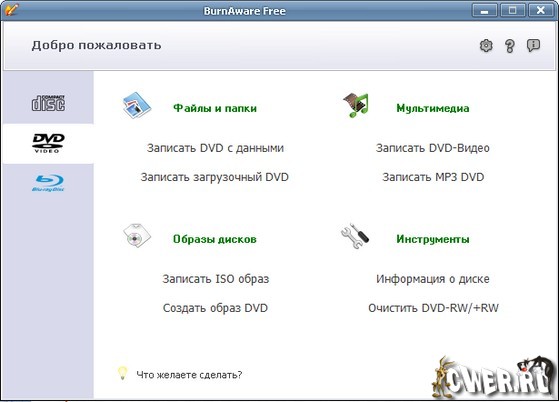Maximize the BurnAware Free window
This screenshot has height=402, width=559.
pyautogui.click(x=513, y=10)
